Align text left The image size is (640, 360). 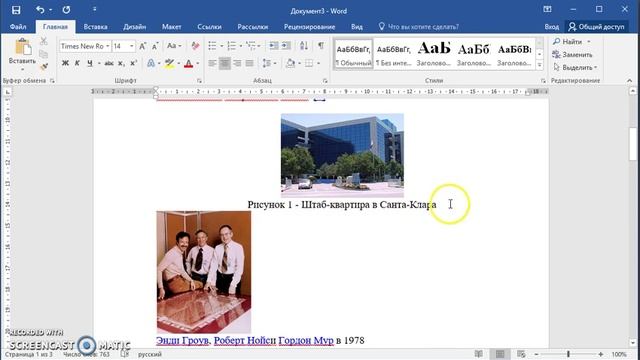click(212, 63)
